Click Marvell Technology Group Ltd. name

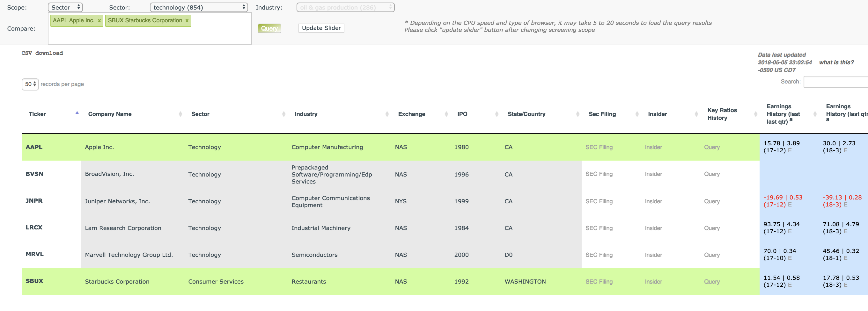[129, 255]
